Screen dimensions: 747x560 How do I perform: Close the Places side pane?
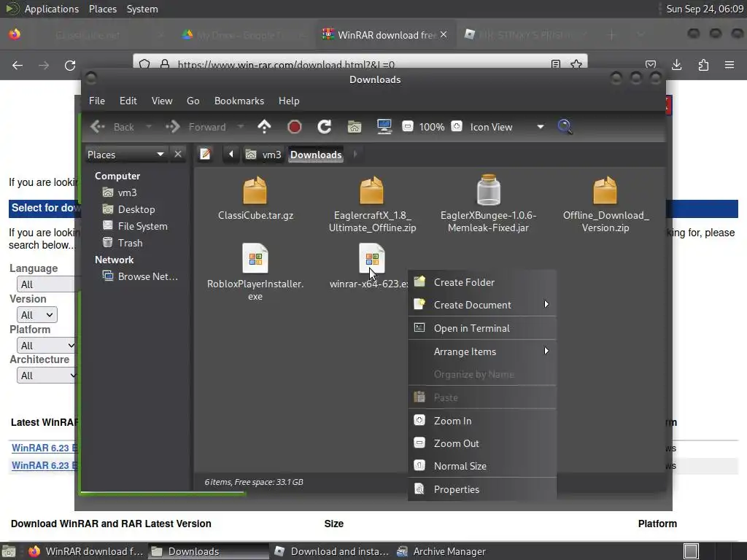click(x=178, y=155)
